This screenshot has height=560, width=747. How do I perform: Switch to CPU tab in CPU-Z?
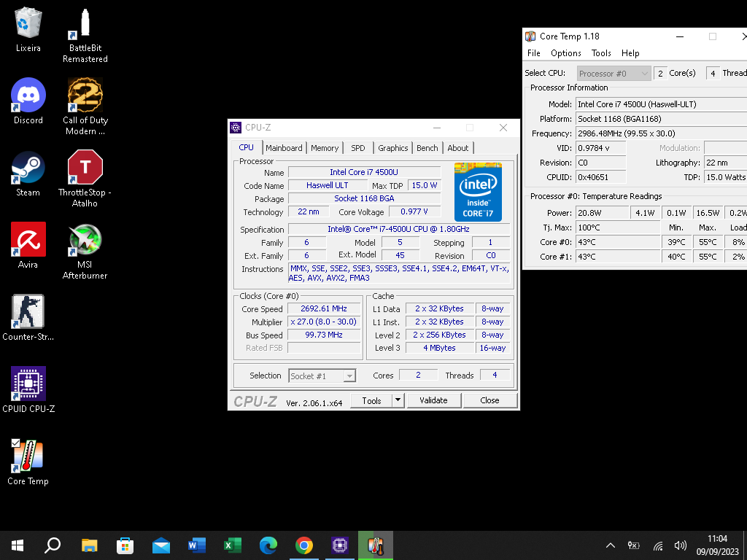[247, 147]
